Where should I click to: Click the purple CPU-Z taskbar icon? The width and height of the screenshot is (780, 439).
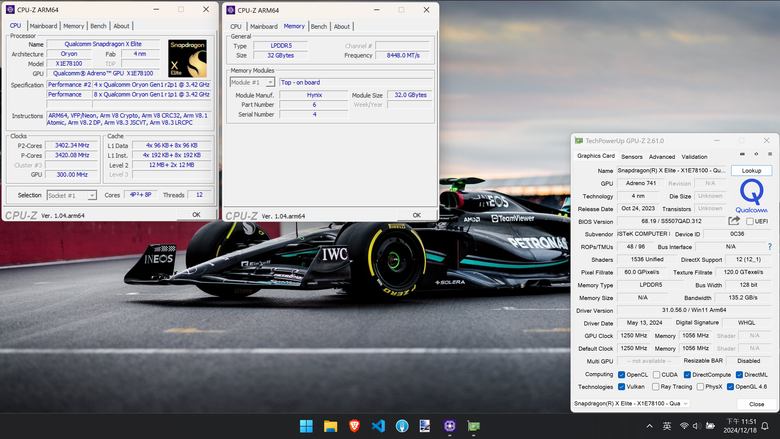[450, 426]
